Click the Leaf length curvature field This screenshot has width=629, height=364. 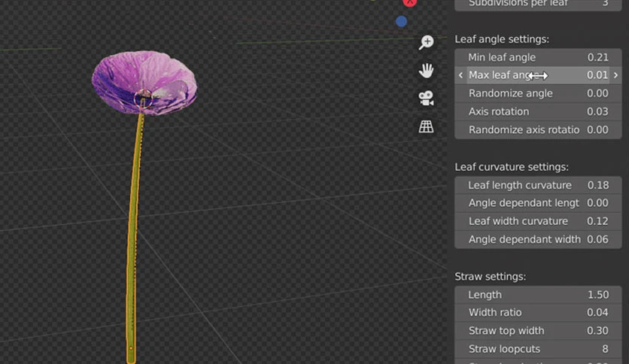(538, 185)
